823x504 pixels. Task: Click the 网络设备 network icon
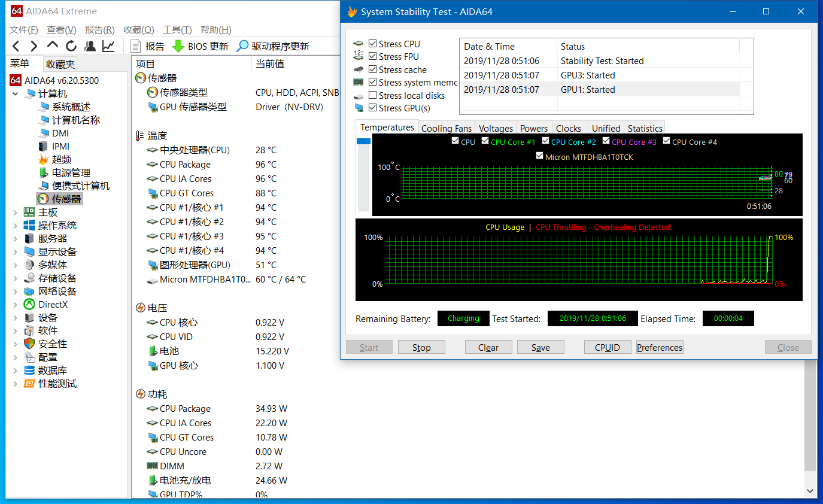click(x=29, y=291)
